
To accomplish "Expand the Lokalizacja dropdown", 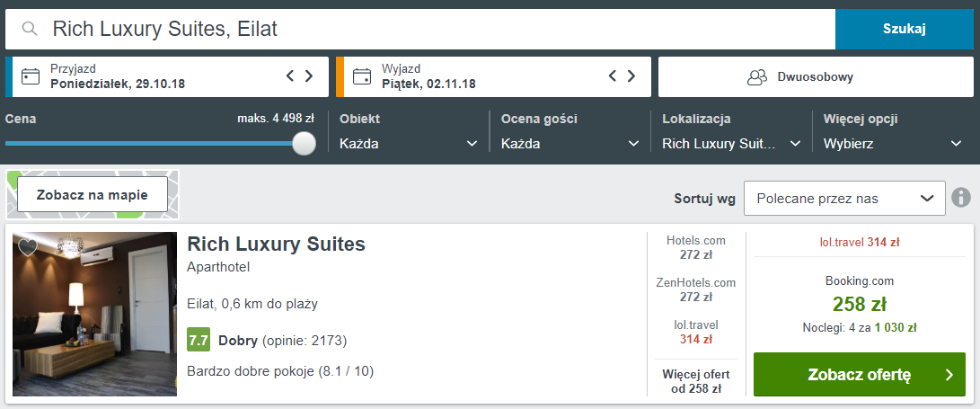I will tap(731, 144).
